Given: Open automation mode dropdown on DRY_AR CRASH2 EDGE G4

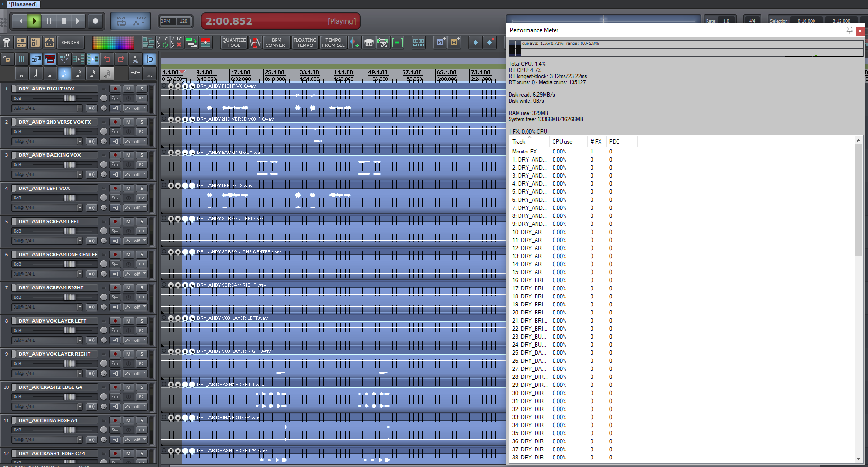Looking at the screenshot, I should [135, 406].
